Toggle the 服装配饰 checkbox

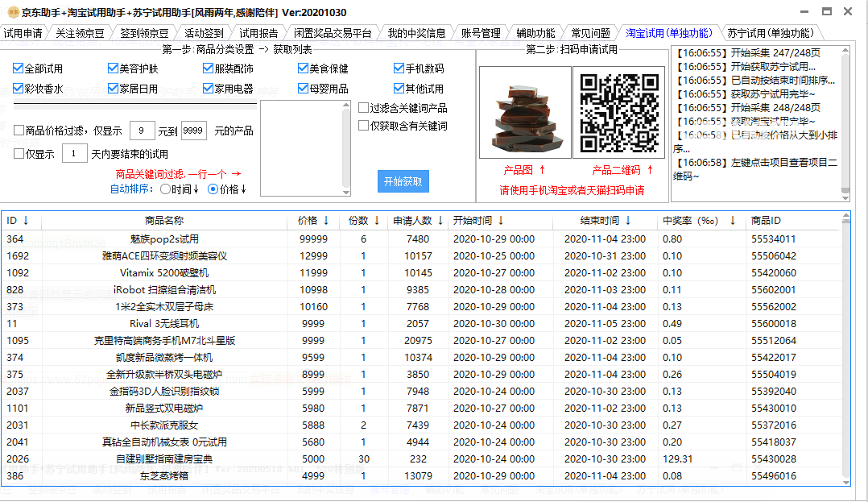pyautogui.click(x=208, y=68)
